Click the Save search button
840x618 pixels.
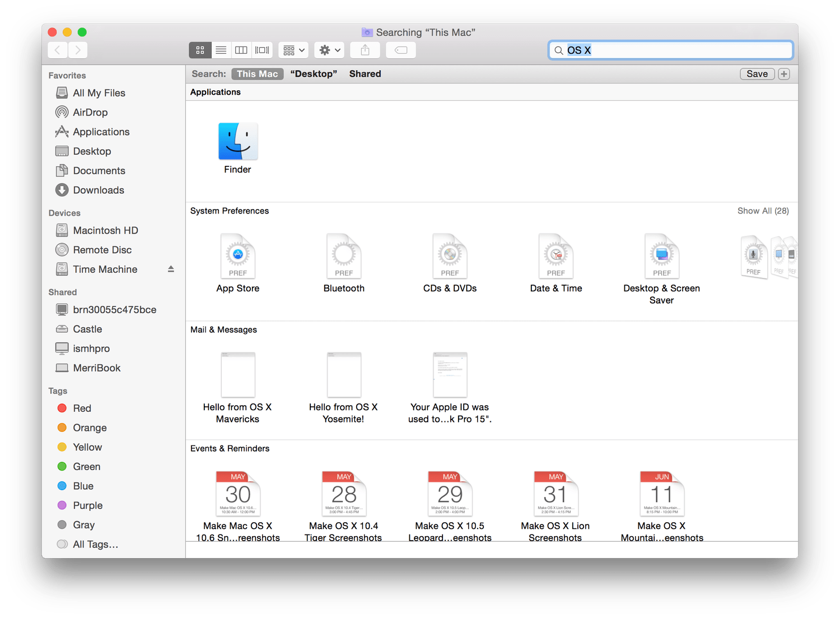pos(757,74)
